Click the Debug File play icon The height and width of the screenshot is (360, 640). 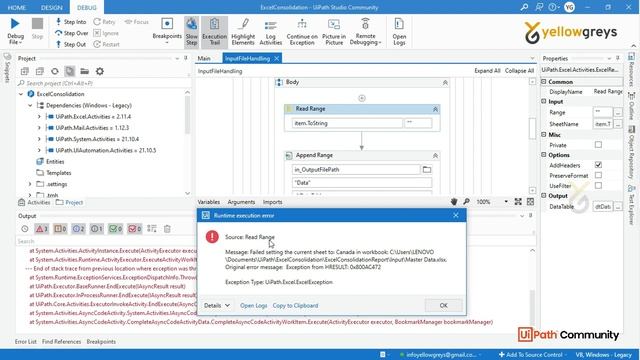pyautogui.click(x=15, y=24)
